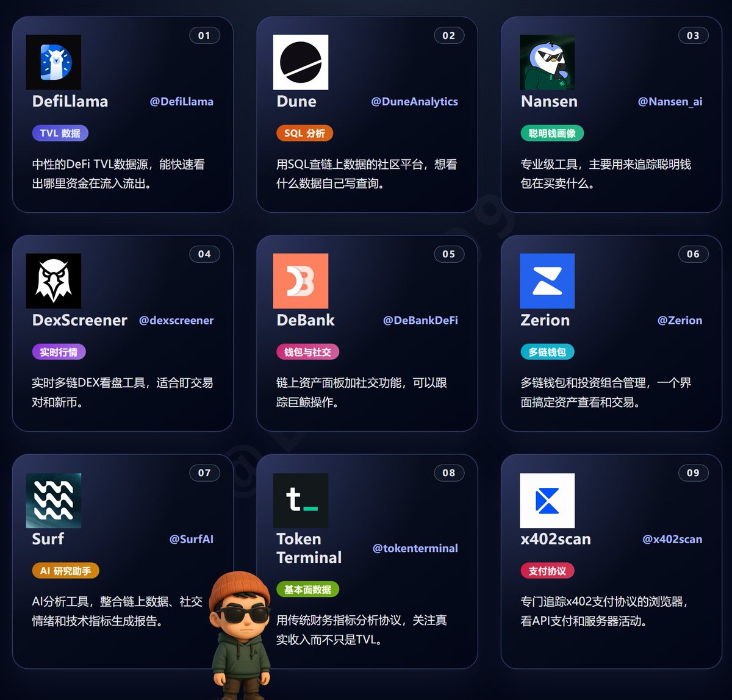Click the 01 number badge
The height and width of the screenshot is (700, 732).
click(x=205, y=35)
